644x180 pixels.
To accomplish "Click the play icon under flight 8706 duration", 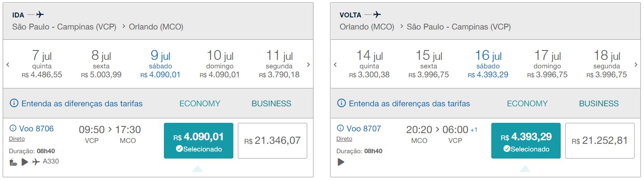I will (x=25, y=162).
